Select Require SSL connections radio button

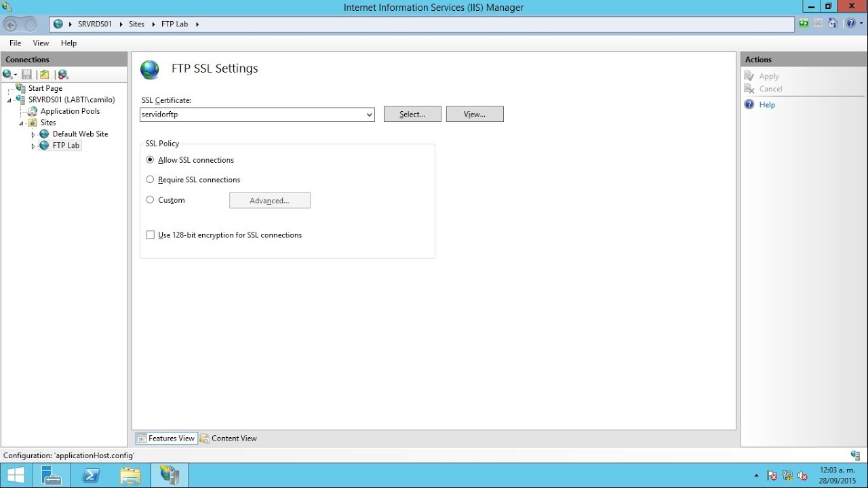click(151, 180)
